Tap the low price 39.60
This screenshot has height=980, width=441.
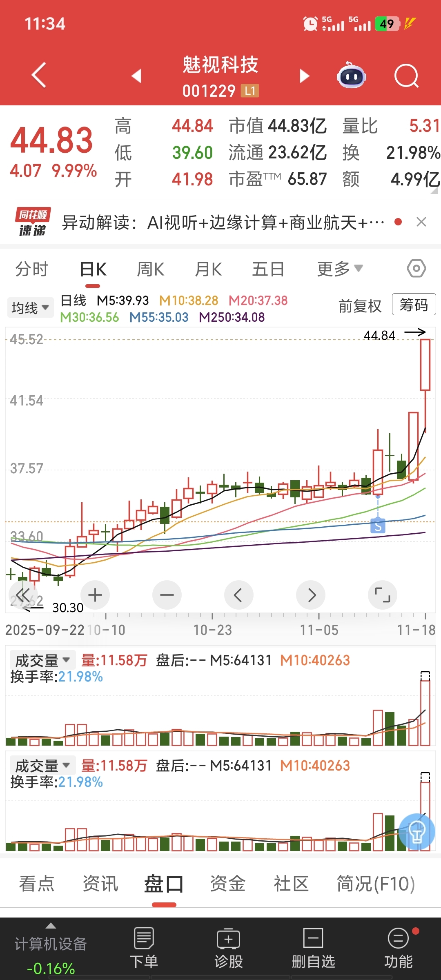192,152
